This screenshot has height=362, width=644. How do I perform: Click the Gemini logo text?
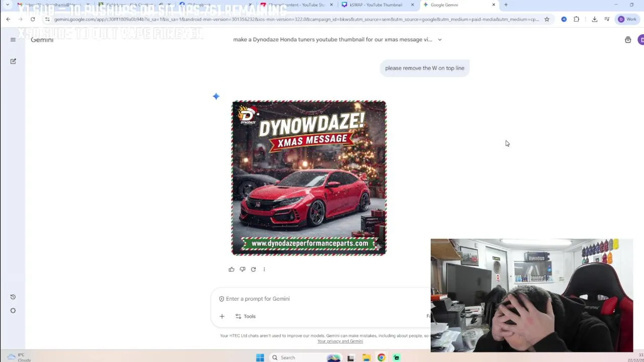42,40
